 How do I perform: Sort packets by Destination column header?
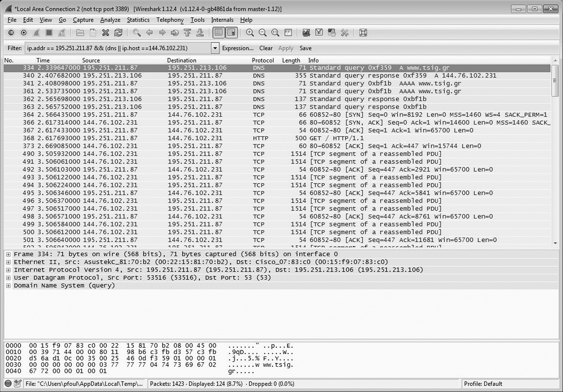182,60
